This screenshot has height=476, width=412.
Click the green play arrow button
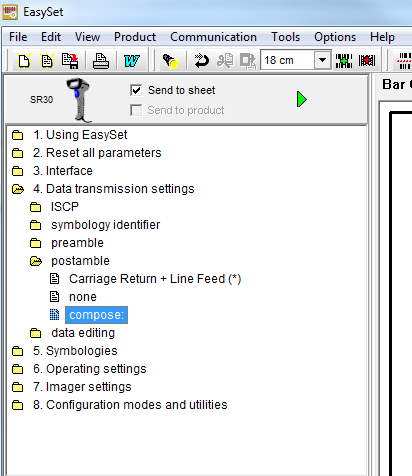point(302,99)
